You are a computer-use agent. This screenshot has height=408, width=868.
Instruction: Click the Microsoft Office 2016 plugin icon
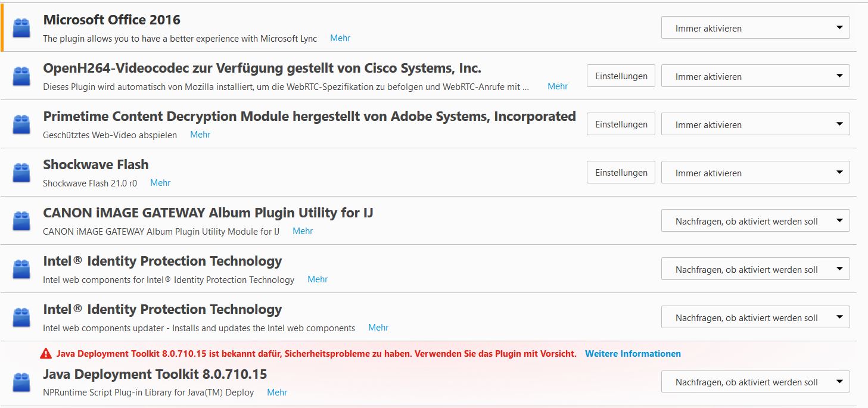tap(21, 28)
